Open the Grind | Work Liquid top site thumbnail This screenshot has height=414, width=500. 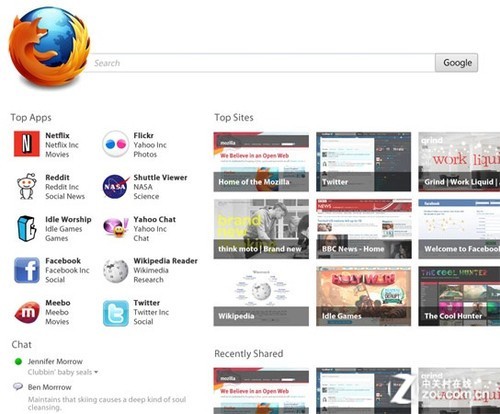click(x=459, y=162)
